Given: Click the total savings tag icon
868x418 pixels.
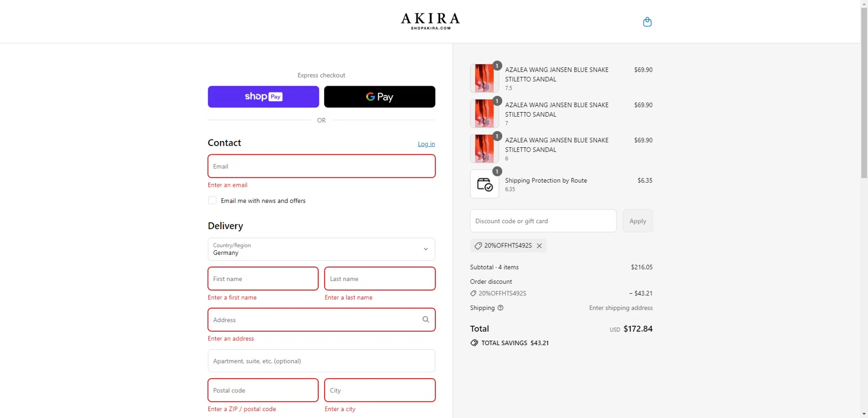Looking at the screenshot, I should click(x=474, y=343).
